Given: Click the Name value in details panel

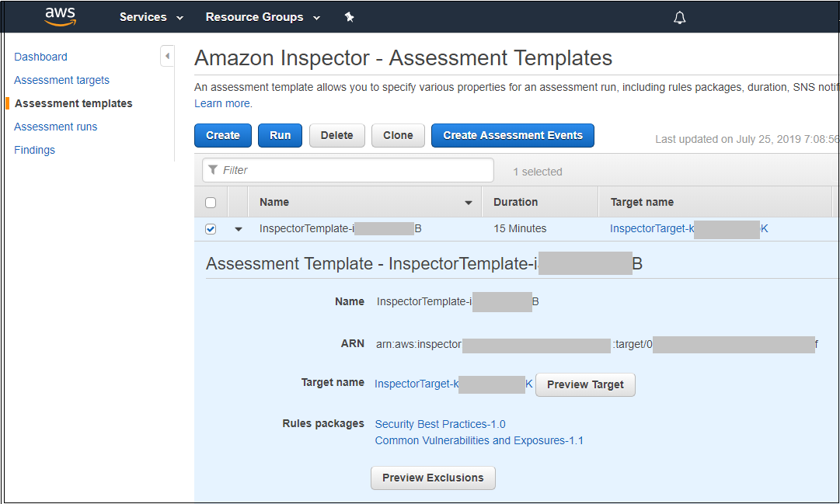Looking at the screenshot, I should (458, 302).
